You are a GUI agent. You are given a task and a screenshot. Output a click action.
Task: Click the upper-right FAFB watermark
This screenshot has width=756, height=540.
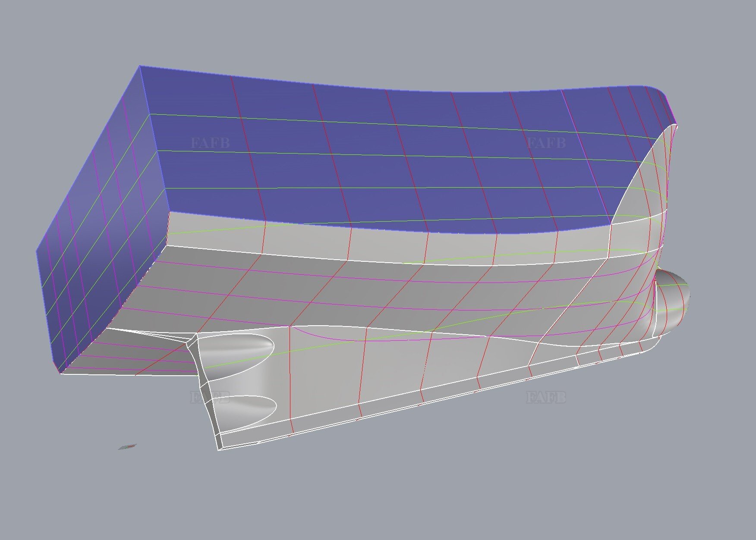(x=546, y=143)
